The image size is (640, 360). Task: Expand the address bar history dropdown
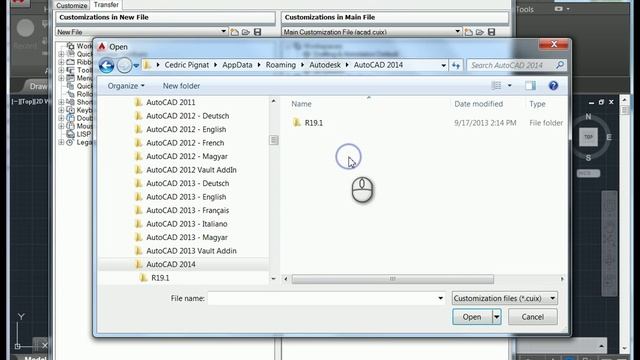[x=443, y=65]
